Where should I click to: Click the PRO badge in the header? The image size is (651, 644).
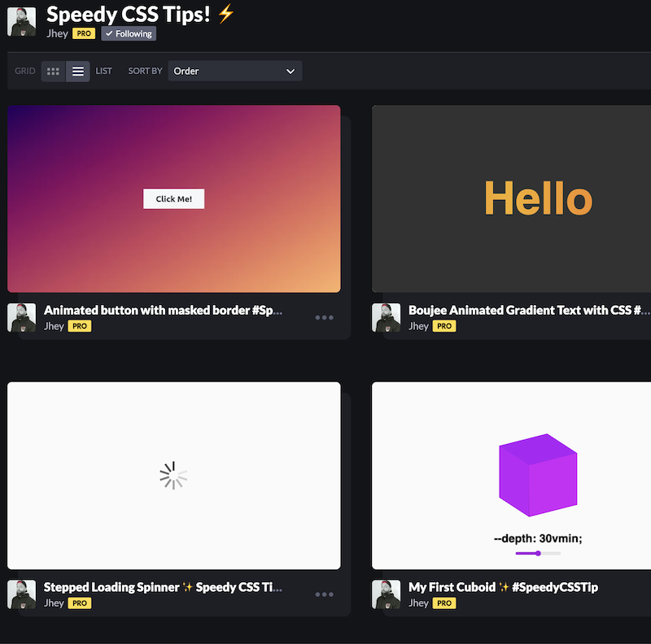pos(84,33)
